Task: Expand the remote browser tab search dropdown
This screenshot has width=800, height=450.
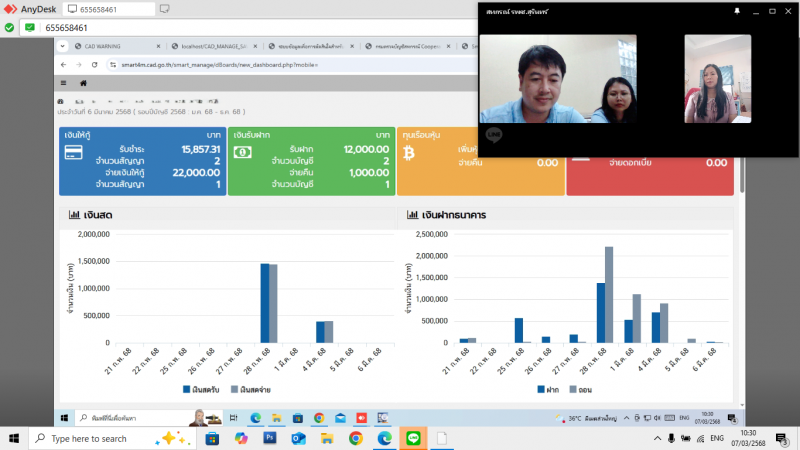Action: 62,46
